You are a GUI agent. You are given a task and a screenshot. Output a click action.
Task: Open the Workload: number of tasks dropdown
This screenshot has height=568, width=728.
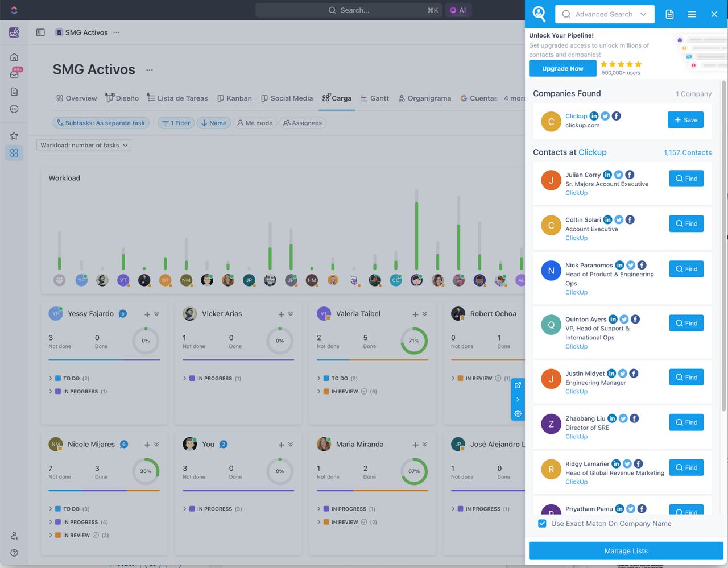[84, 145]
